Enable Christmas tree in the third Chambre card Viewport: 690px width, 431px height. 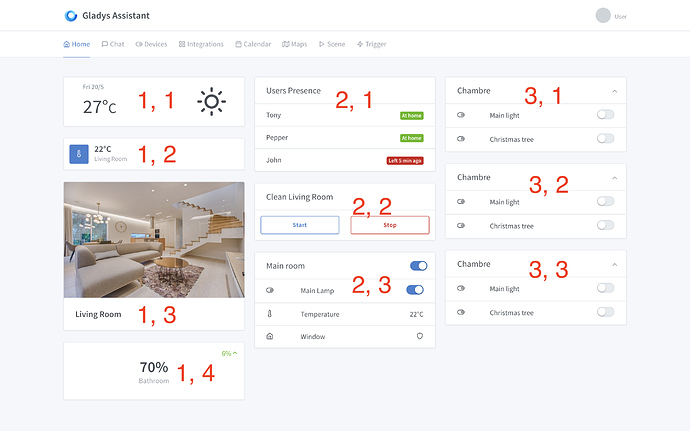pyautogui.click(x=606, y=312)
